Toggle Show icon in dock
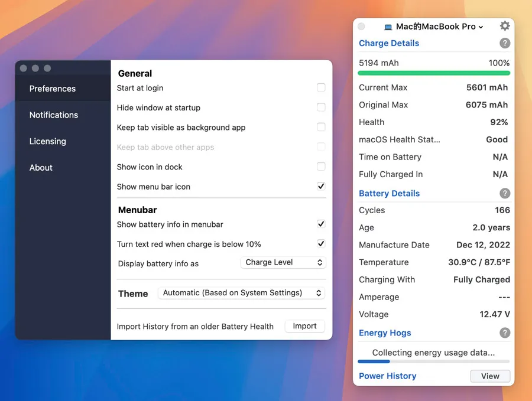532x401 pixels. click(321, 167)
